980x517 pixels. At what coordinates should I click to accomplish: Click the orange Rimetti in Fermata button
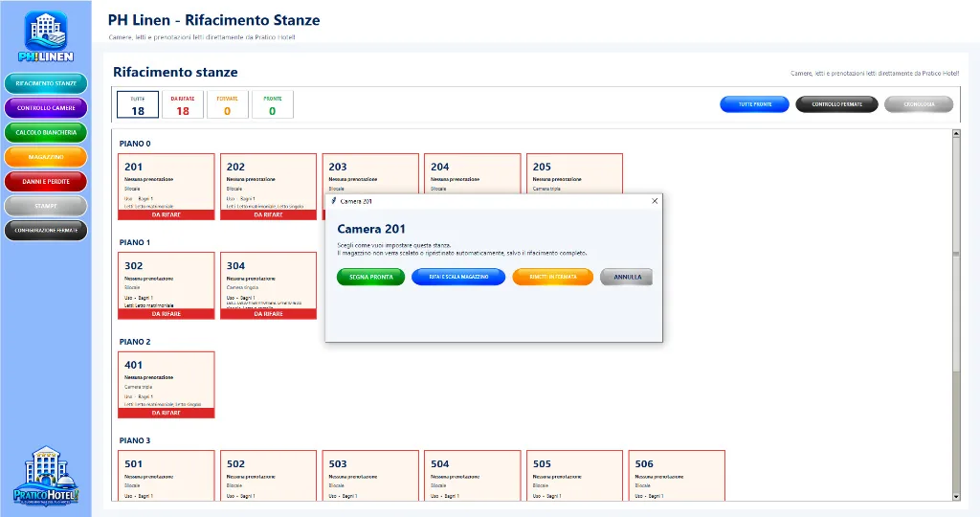click(x=552, y=277)
